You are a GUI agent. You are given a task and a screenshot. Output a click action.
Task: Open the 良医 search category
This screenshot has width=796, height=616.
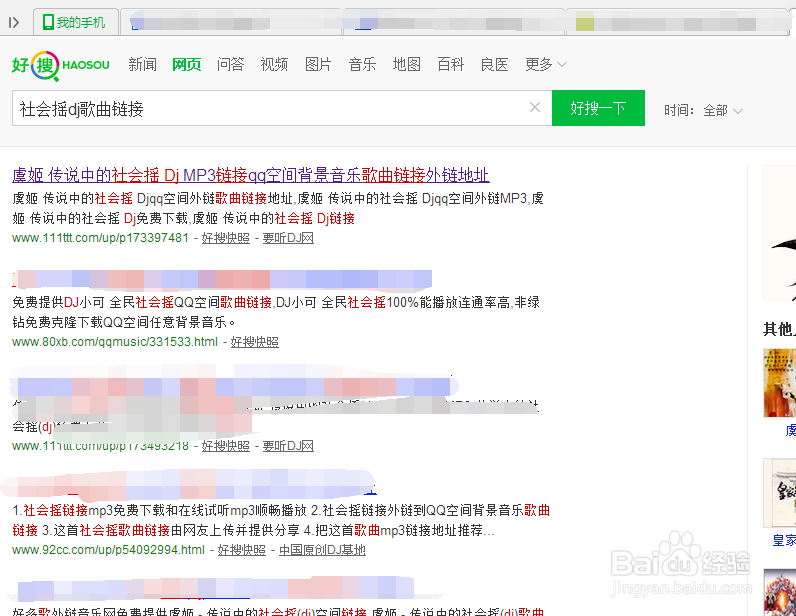click(494, 64)
